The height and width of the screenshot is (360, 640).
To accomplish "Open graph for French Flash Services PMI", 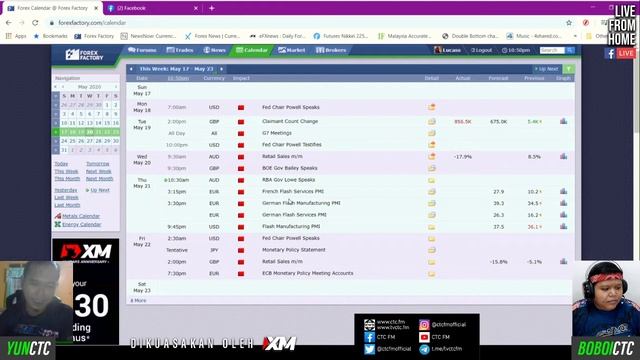I will click(563, 191).
